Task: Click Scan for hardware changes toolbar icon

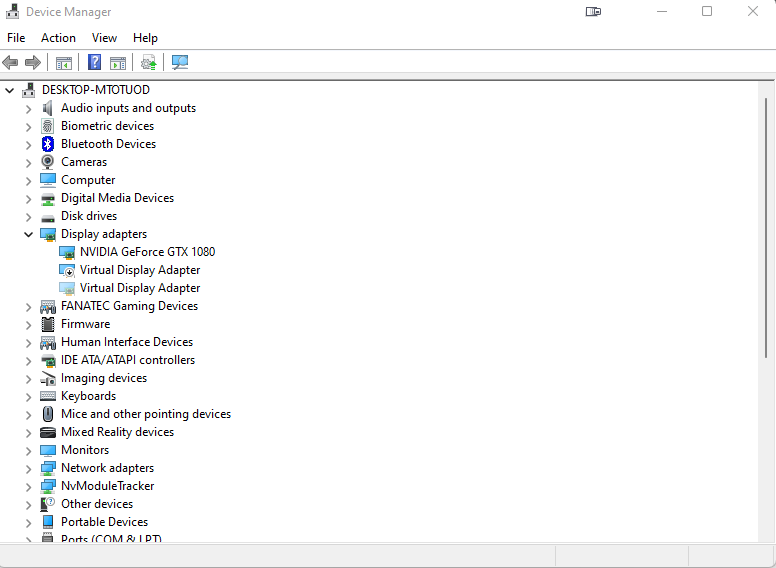Action: click(x=180, y=62)
